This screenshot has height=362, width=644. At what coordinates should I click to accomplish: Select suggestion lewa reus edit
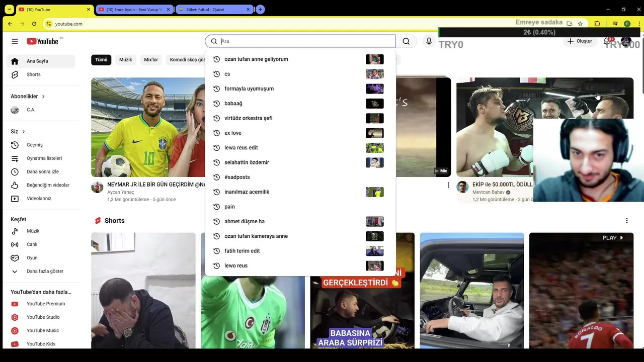[x=300, y=148]
